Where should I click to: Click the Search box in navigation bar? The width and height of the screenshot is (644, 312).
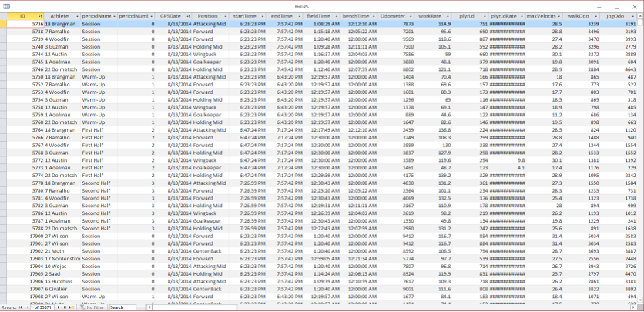point(126,307)
